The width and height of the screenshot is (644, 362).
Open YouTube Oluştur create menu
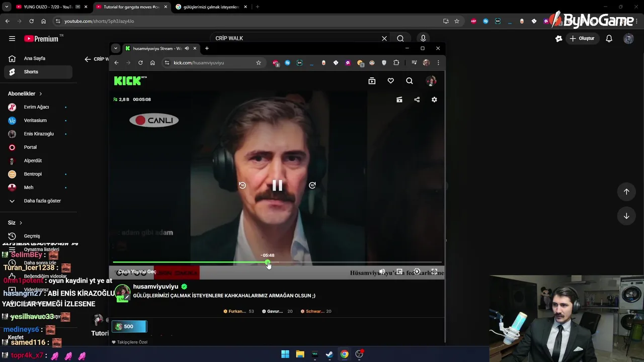point(582,39)
